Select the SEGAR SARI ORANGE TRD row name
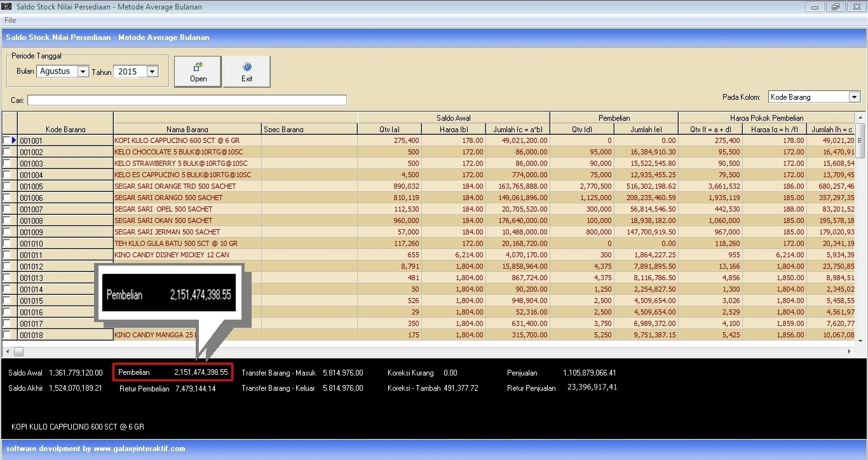This screenshot has height=460, width=868. point(175,186)
